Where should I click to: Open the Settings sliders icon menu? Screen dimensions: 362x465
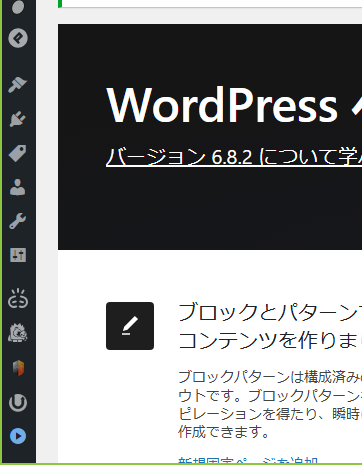18,255
